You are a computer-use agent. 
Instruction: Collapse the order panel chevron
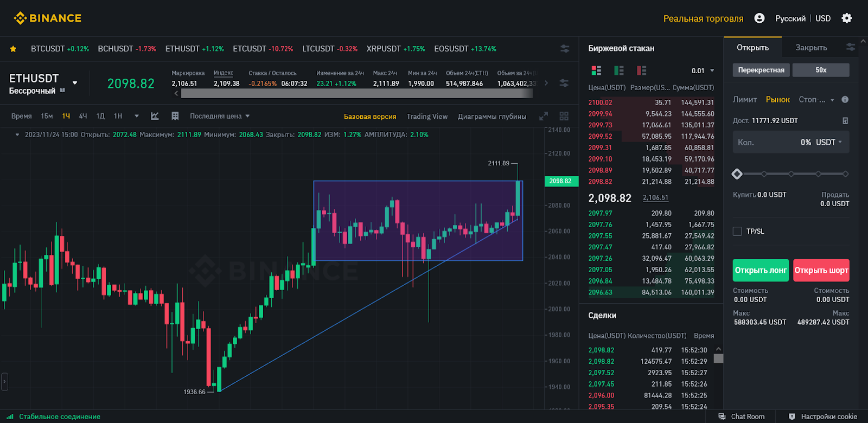[863, 41]
